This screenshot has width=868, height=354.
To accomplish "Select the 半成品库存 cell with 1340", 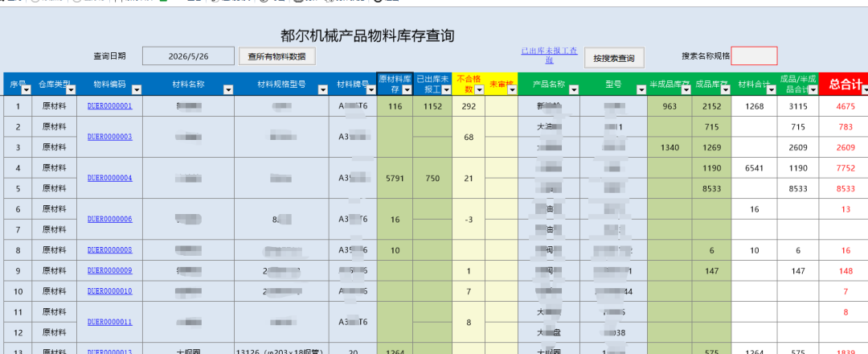I will click(669, 147).
